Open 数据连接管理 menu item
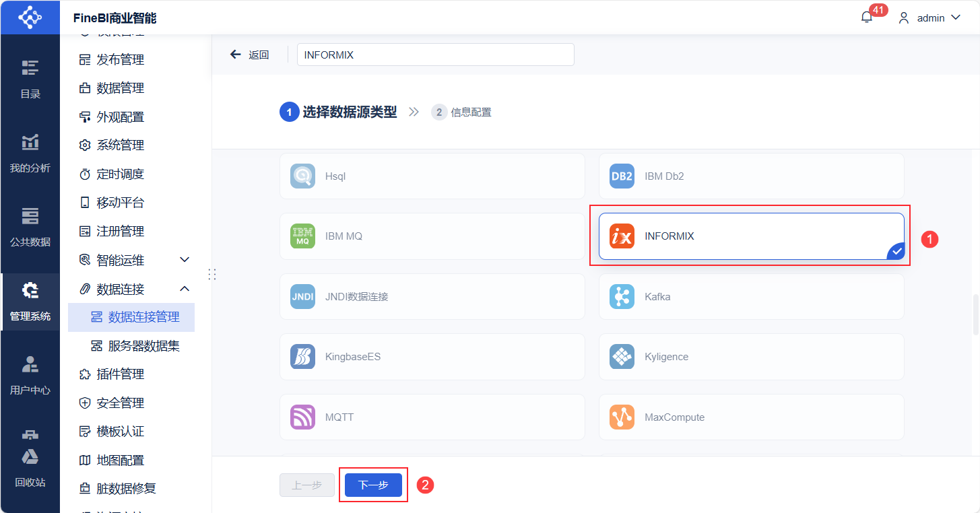This screenshot has width=980, height=513. tap(131, 317)
